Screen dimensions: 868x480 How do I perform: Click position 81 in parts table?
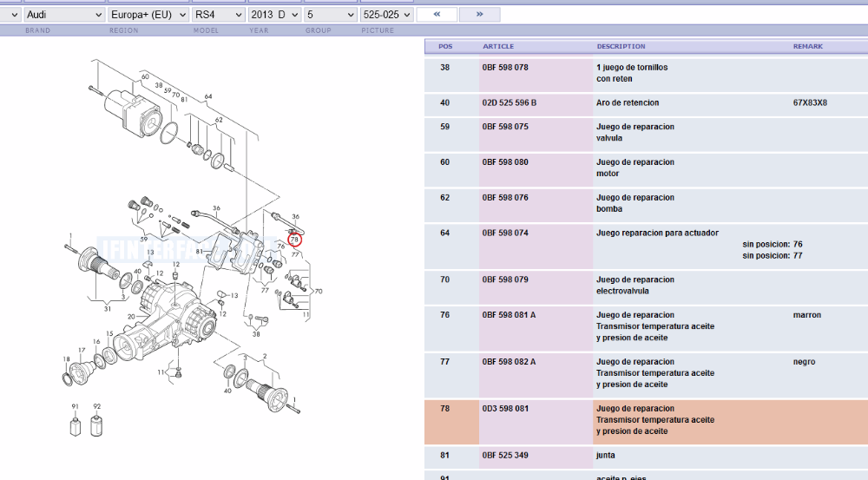coord(445,456)
